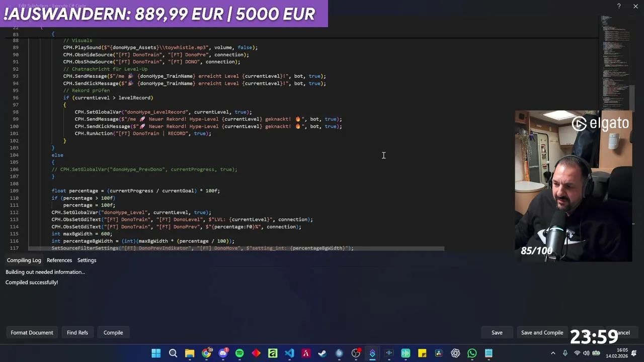Open the Windows Start menu
The width and height of the screenshot is (644, 362).
[156, 353]
